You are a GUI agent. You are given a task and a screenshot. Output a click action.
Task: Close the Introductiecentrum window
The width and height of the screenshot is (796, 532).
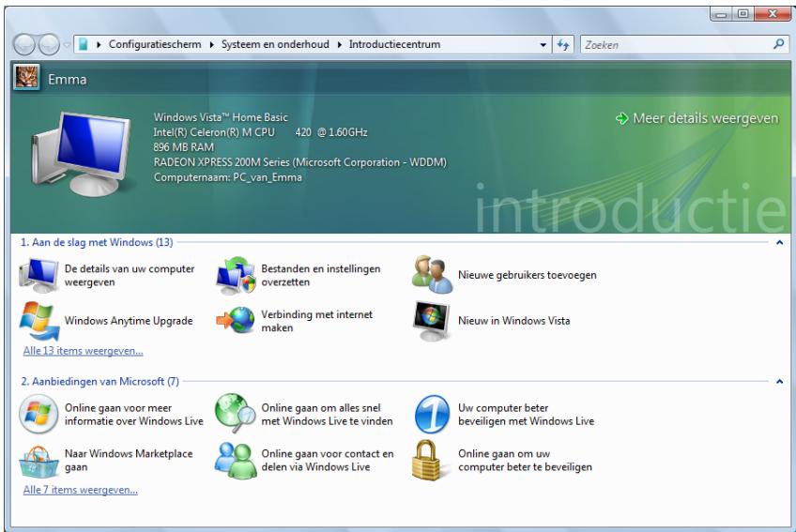(x=773, y=14)
